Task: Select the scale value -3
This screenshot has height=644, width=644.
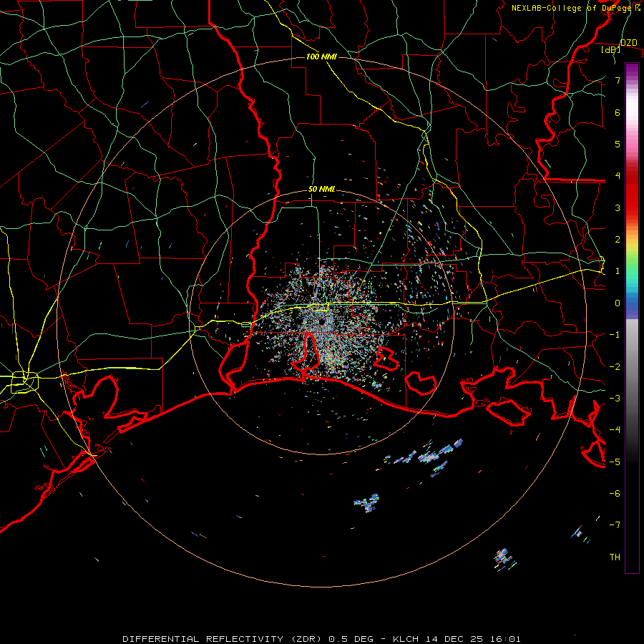Action: (x=615, y=399)
